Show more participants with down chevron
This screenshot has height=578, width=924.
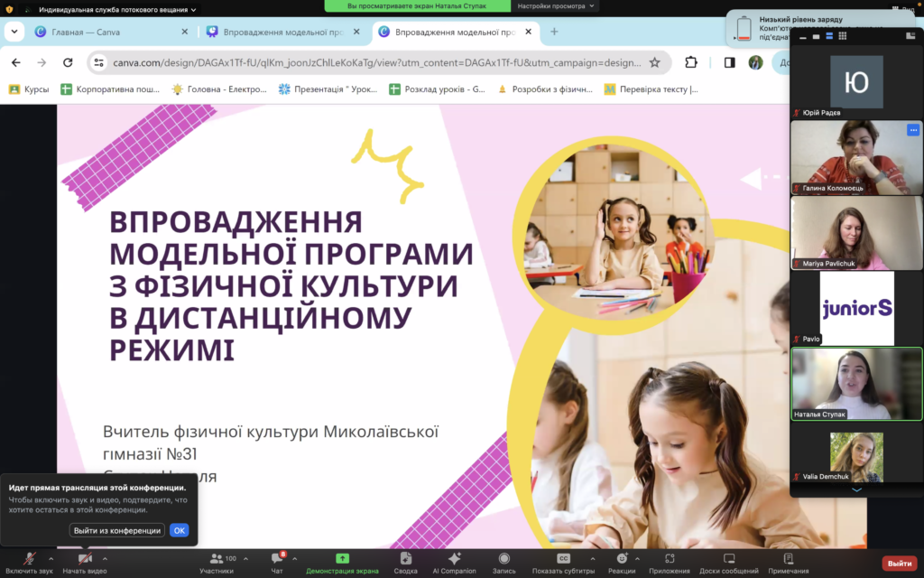coord(856,490)
